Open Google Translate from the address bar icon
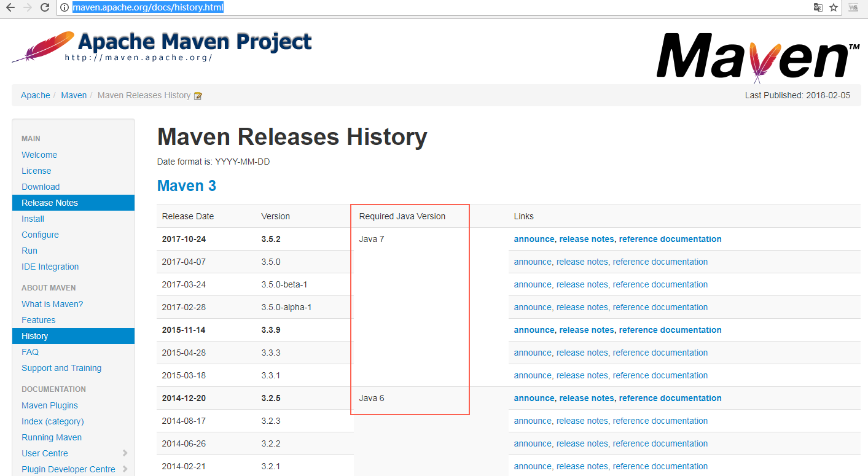The height and width of the screenshot is (476, 868). (818, 7)
